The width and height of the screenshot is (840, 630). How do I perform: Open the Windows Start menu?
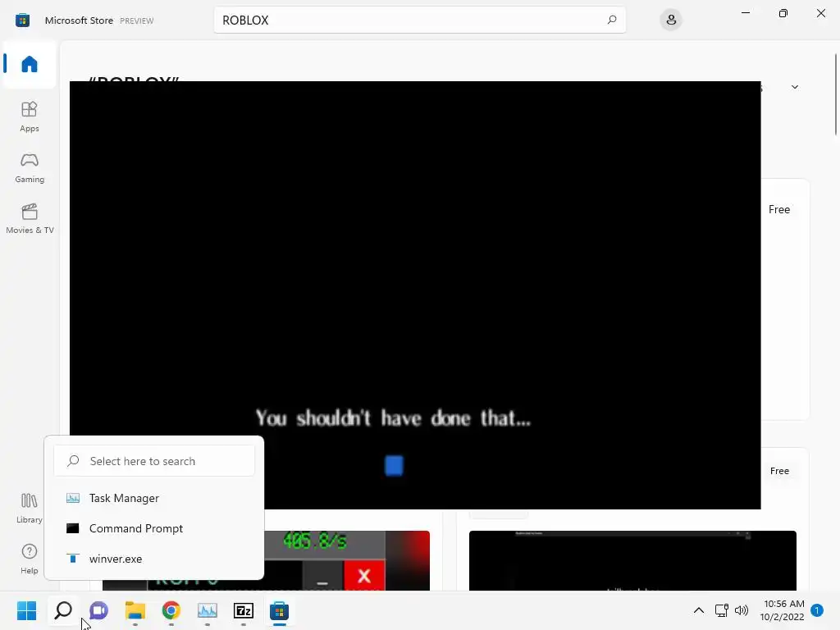tap(27, 610)
